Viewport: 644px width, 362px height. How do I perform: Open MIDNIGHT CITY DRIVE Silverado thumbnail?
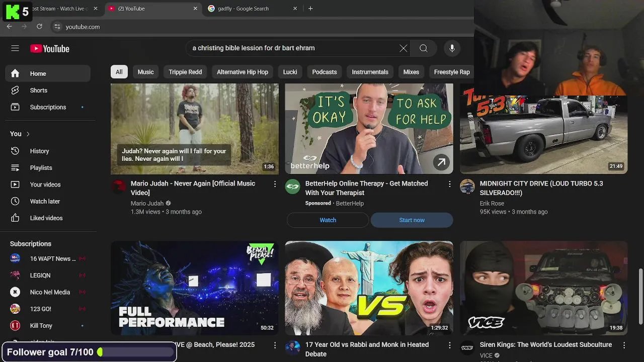(x=543, y=135)
